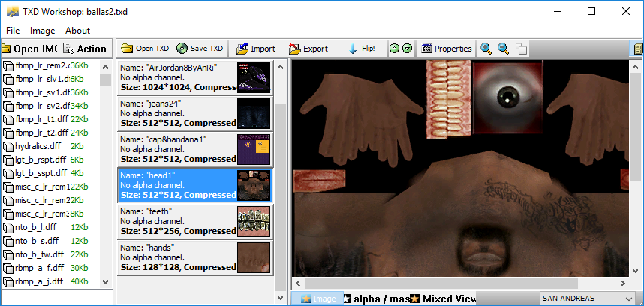Click the actual-size squares icon

(521, 49)
